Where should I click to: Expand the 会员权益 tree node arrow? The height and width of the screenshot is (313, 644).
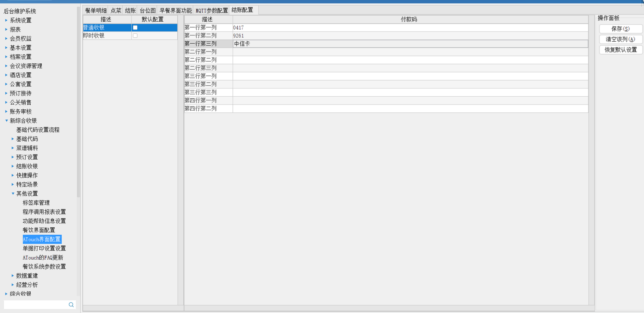coord(6,39)
